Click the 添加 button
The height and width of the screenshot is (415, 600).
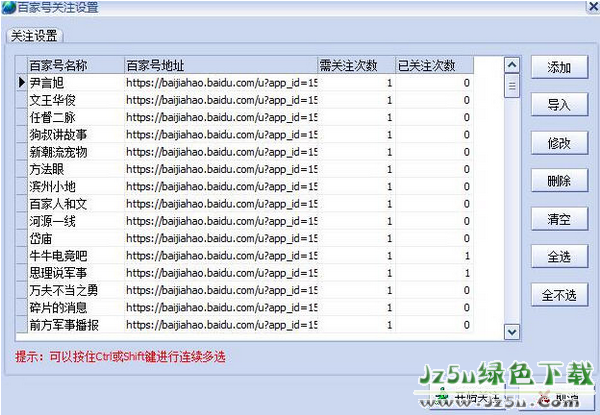559,67
